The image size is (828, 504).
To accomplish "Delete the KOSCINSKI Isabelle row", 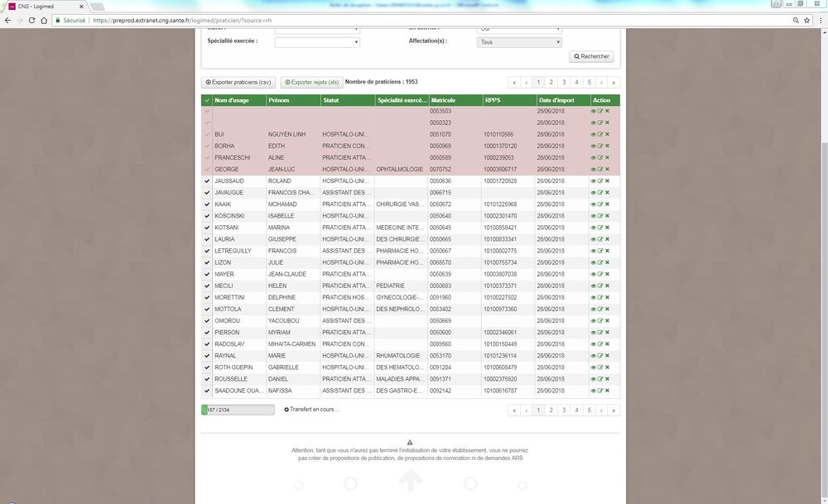I will click(607, 216).
